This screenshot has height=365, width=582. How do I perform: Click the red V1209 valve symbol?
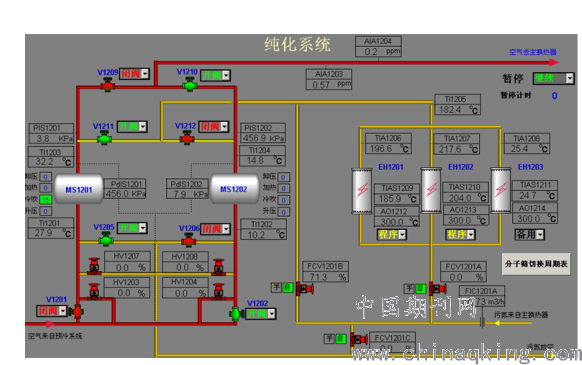pos(107,85)
